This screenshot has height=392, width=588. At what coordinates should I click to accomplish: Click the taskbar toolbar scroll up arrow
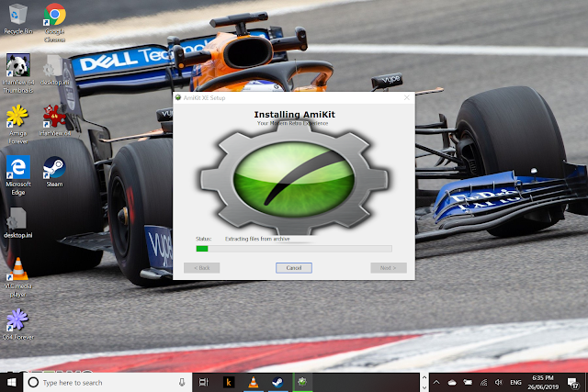pyautogui.click(x=424, y=377)
